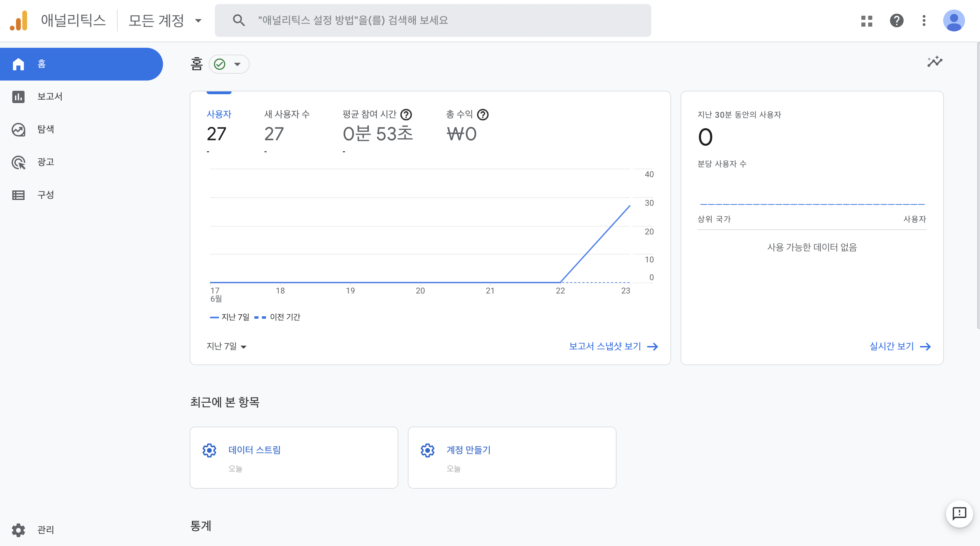Image resolution: width=980 pixels, height=546 pixels.
Task: Expand the 모든 계정 account selector
Action: [x=165, y=20]
